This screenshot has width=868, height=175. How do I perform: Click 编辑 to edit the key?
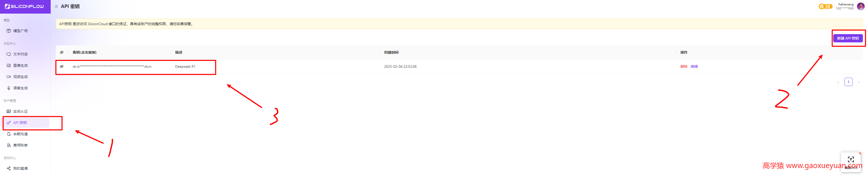694,66
